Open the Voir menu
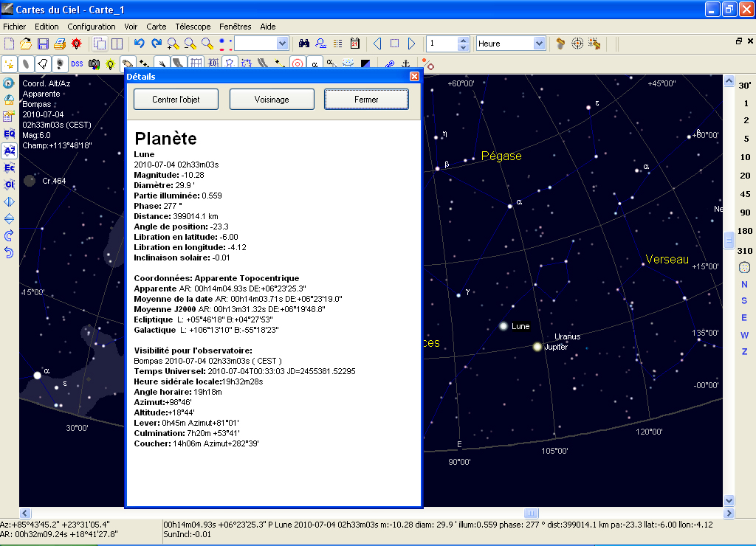 point(131,27)
